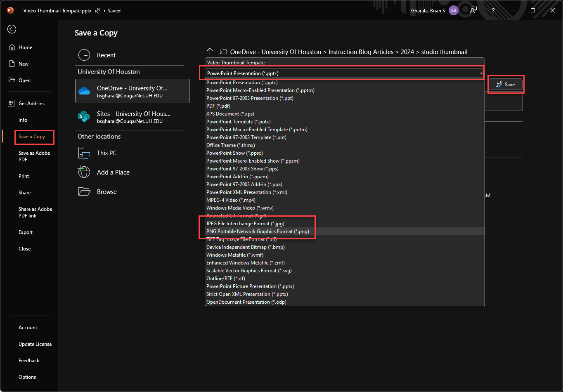Select TIFF Tag Image File Format
The width and height of the screenshot is (563, 392).
pyautogui.click(x=345, y=239)
